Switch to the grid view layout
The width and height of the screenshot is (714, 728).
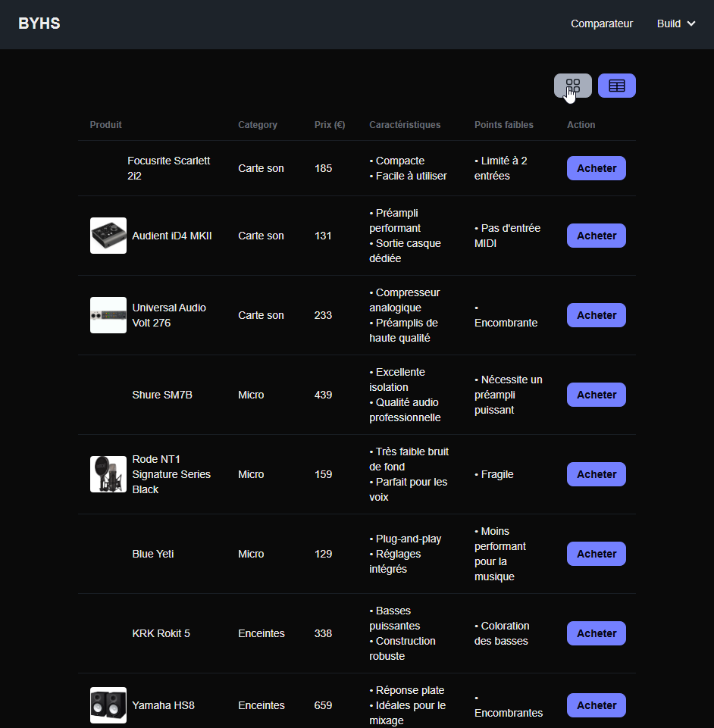click(x=573, y=86)
